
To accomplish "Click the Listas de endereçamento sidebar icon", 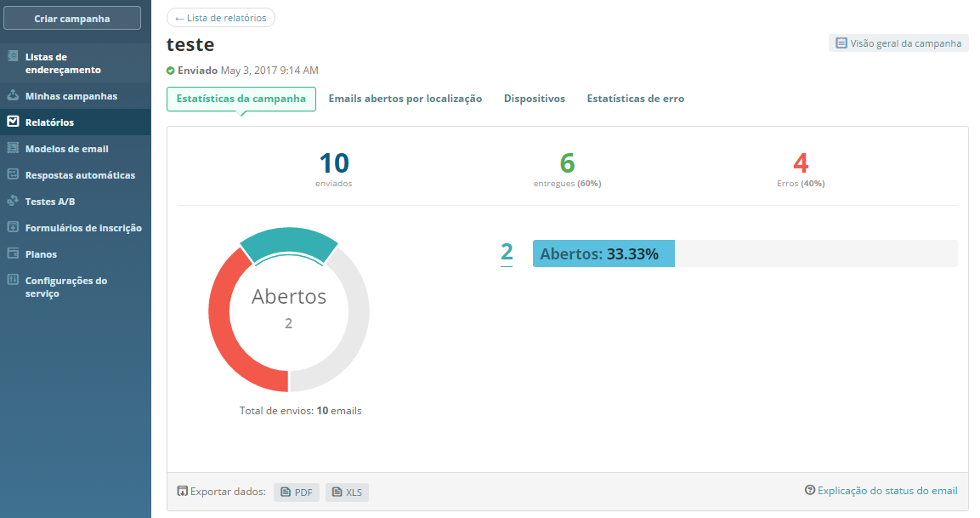I will [13, 56].
